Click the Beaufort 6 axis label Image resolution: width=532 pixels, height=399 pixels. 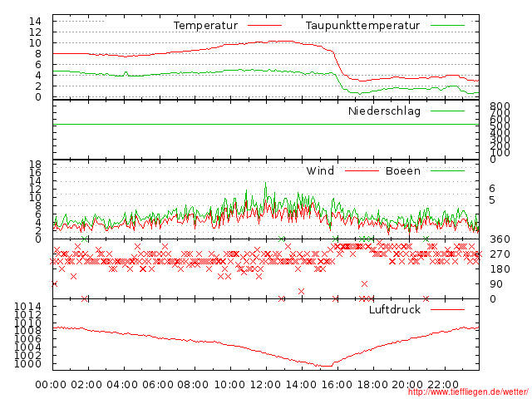(x=492, y=189)
